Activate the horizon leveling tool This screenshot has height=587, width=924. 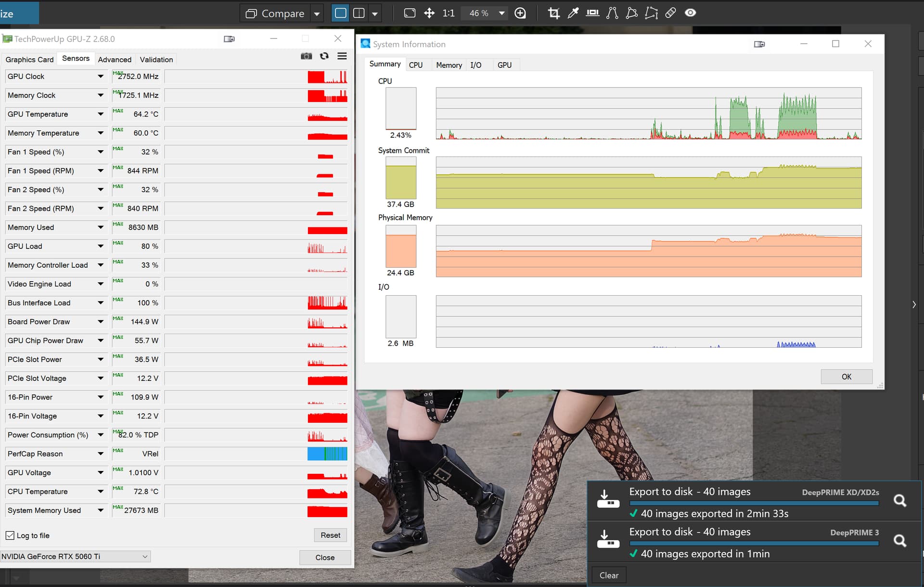[592, 13]
